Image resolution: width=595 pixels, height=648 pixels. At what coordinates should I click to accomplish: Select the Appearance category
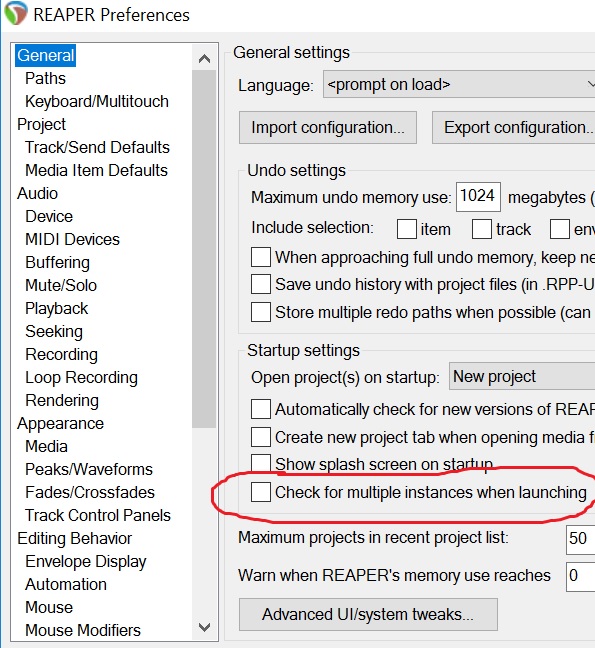point(60,424)
